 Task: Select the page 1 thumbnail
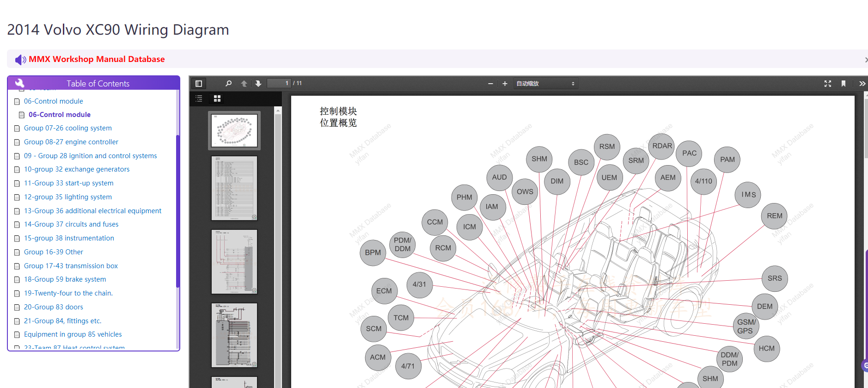click(x=234, y=130)
